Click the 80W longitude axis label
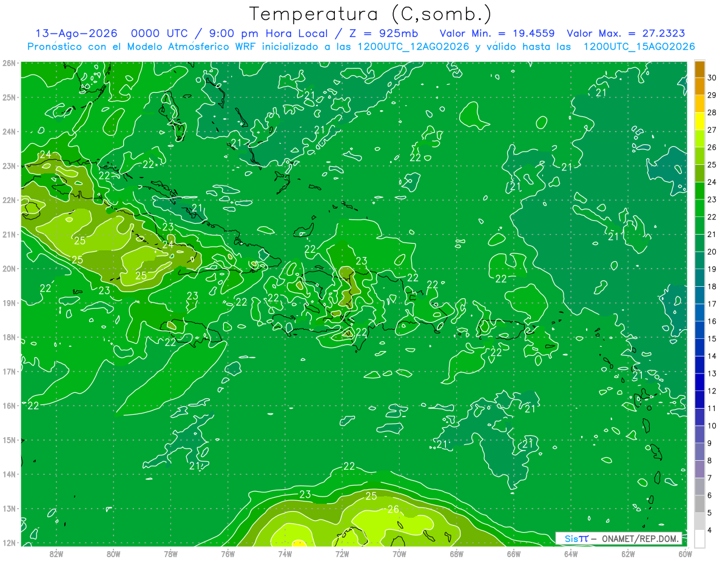 tap(113, 553)
